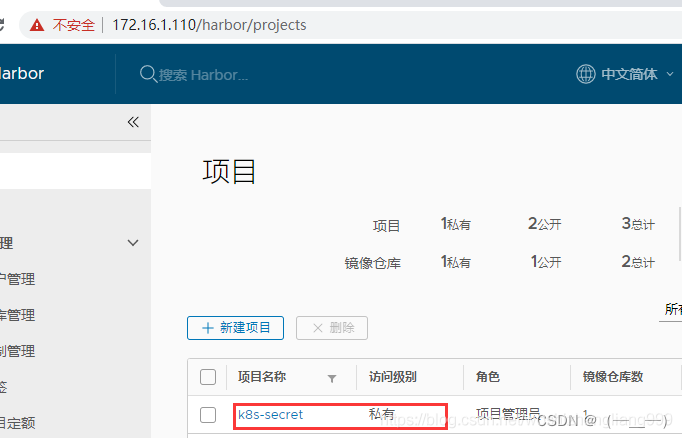This screenshot has height=438, width=682.
Task: Collapse the sidebar with double-chevron icon
Action: (x=133, y=122)
